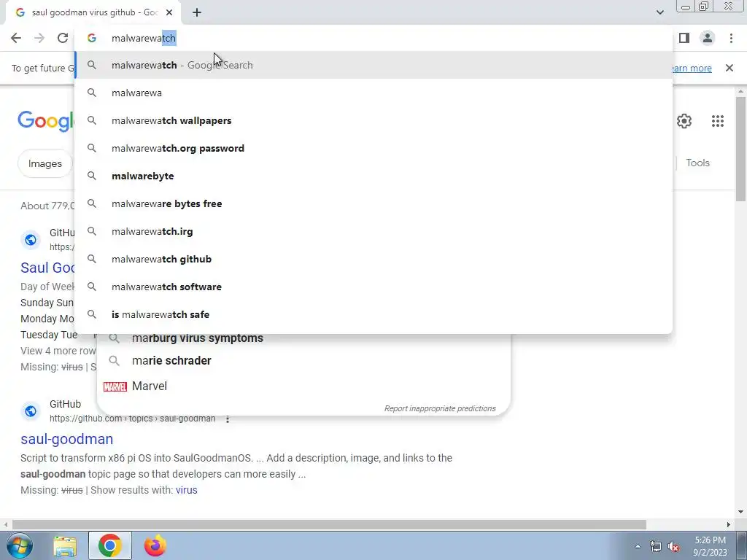Go back with the browser back arrow
This screenshot has height=560, width=747.
point(16,38)
